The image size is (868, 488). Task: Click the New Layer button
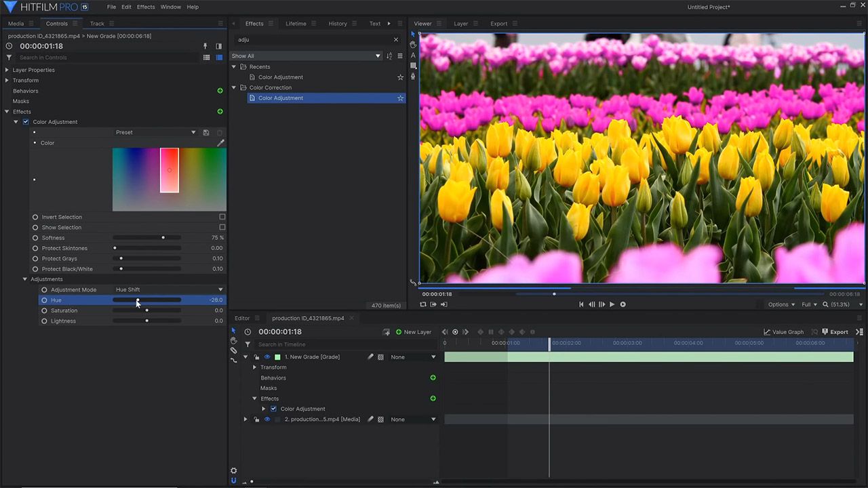click(x=414, y=332)
